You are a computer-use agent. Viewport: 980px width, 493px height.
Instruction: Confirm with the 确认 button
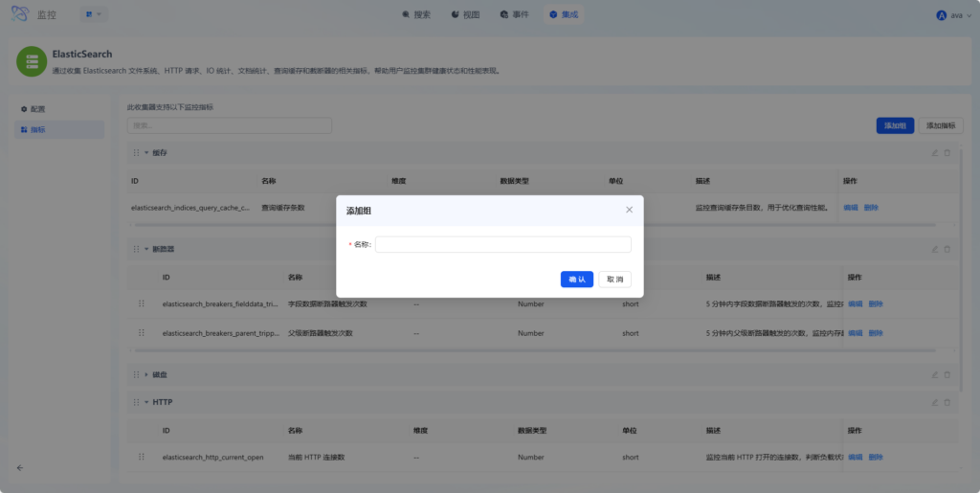[577, 280]
